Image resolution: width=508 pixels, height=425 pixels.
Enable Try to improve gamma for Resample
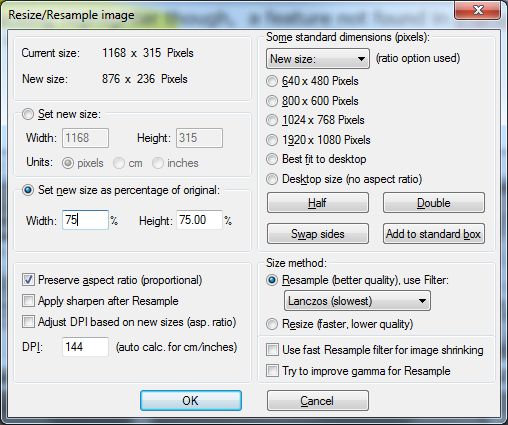(272, 371)
